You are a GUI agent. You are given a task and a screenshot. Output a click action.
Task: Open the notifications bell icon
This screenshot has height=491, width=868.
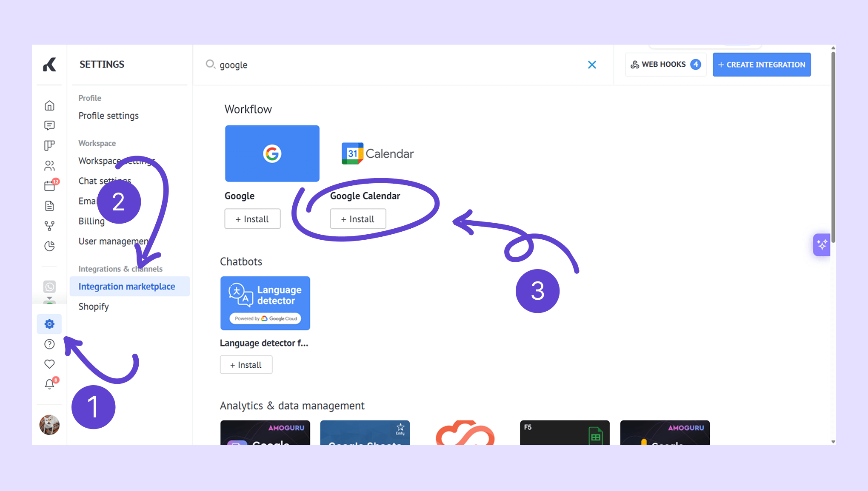pyautogui.click(x=49, y=384)
